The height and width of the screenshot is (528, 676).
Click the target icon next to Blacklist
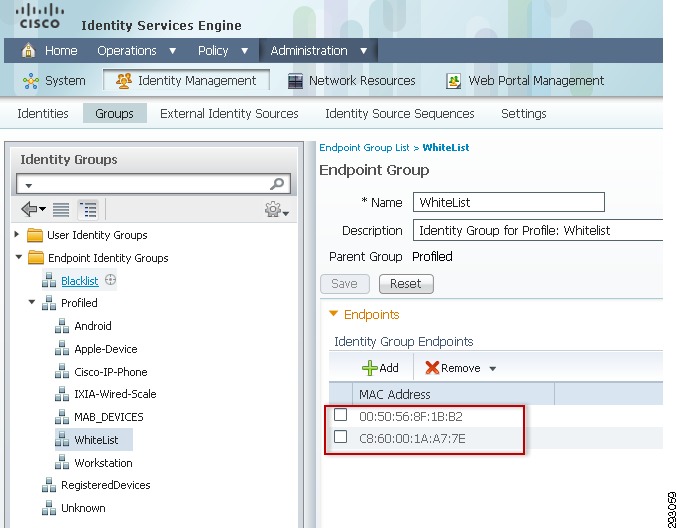pyautogui.click(x=110, y=280)
